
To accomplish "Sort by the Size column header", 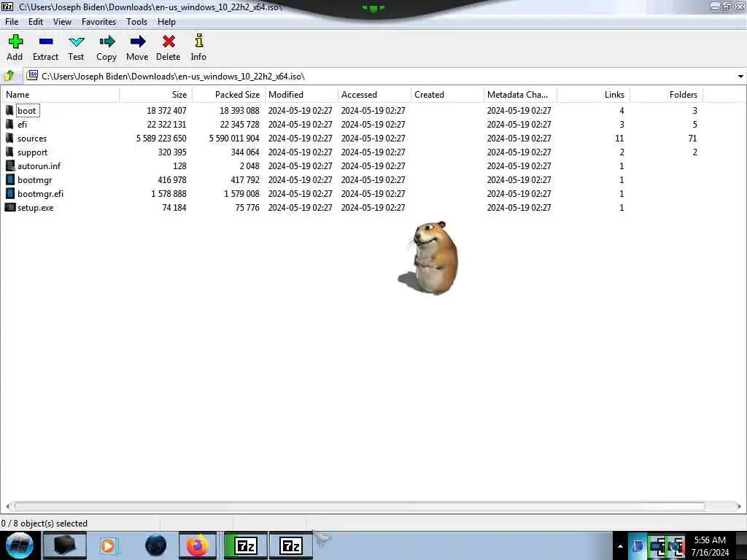I will coord(156,94).
